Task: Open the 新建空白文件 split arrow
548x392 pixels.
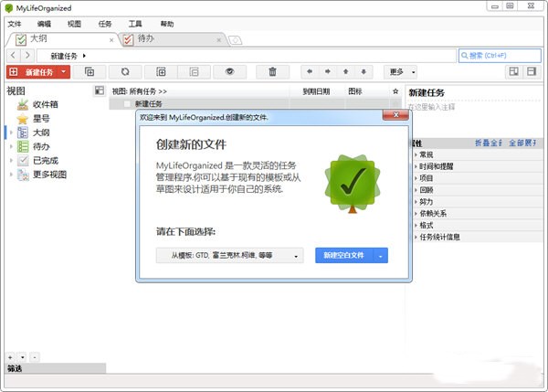Action: (x=381, y=256)
